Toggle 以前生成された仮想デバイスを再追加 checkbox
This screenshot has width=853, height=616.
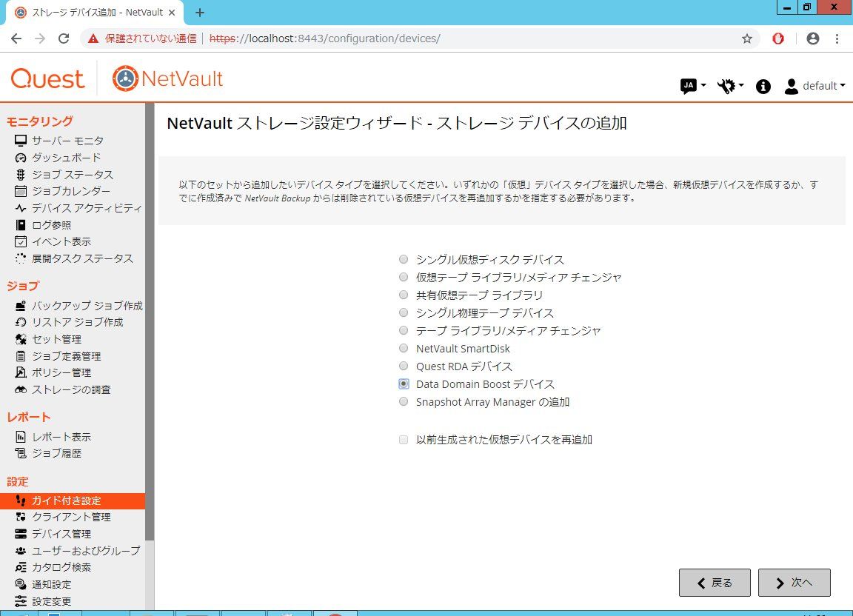click(403, 440)
